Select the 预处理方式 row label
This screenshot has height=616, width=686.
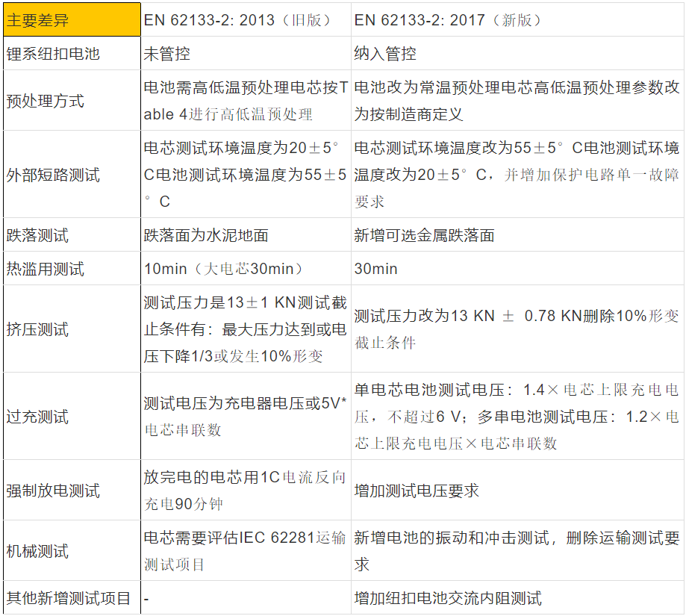point(45,101)
